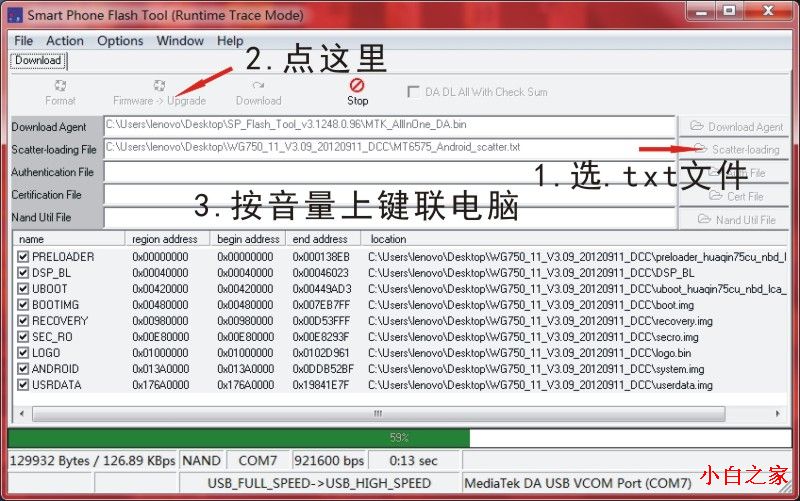Select the boot.img location path
This screenshot has height=501, width=800.
click(x=531, y=305)
